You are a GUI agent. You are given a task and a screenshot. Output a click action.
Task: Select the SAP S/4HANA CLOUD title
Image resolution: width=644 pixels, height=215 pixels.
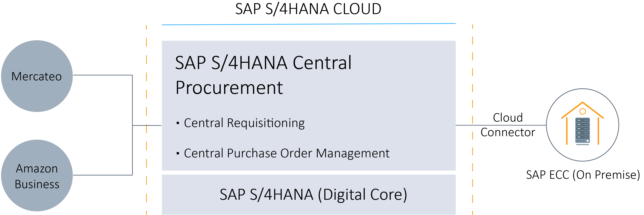[308, 9]
